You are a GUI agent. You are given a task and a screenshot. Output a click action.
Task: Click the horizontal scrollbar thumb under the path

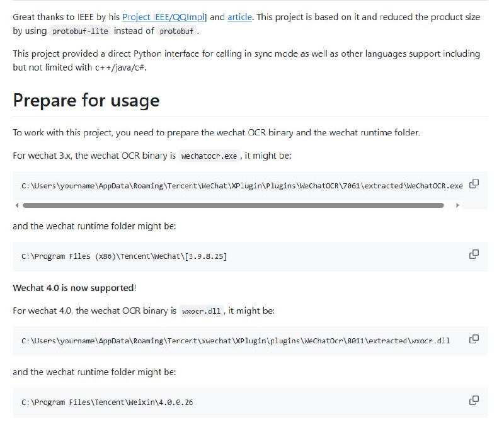coord(233,205)
